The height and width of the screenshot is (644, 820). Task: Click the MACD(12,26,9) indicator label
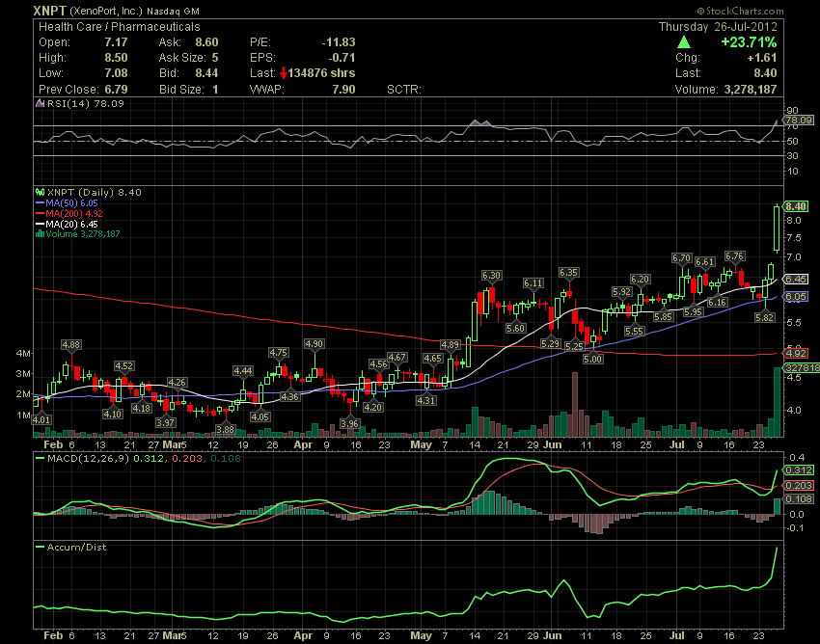(89, 459)
